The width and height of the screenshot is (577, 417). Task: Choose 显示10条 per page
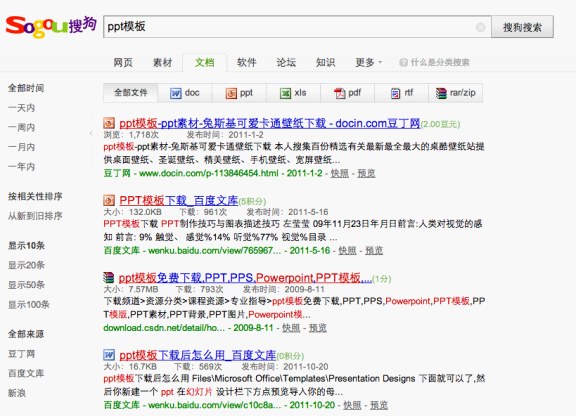tap(26, 245)
